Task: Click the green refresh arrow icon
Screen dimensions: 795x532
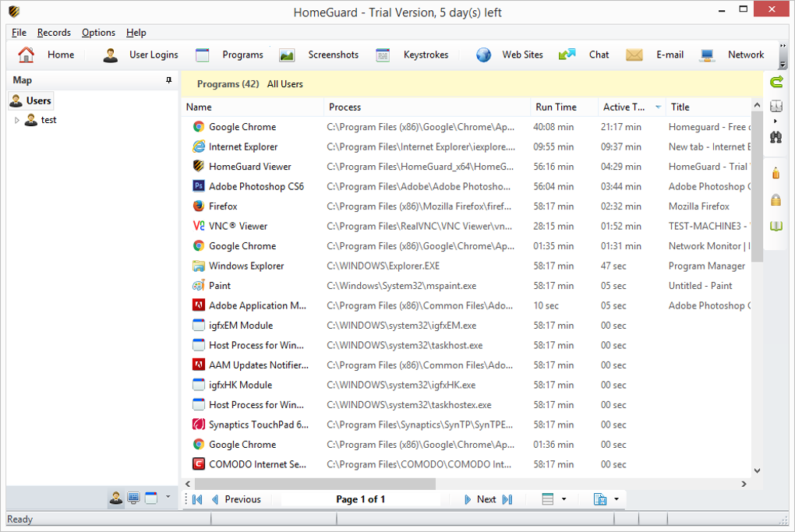Action: point(776,82)
